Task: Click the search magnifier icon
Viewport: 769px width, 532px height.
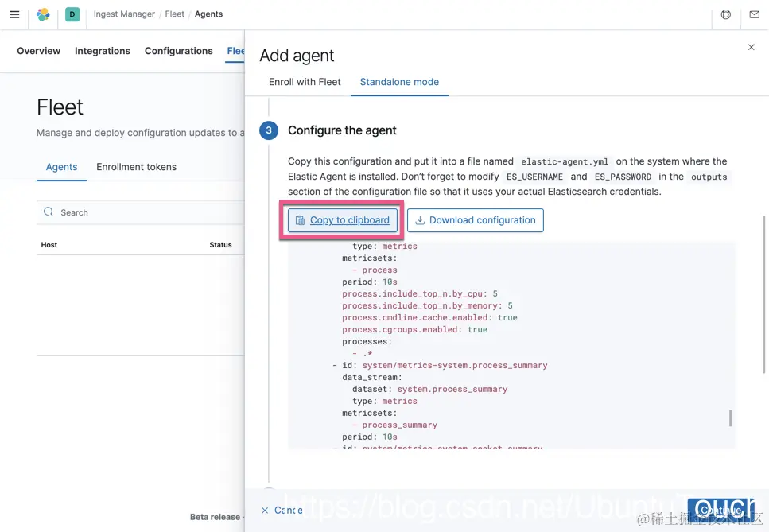Action: tap(48, 212)
